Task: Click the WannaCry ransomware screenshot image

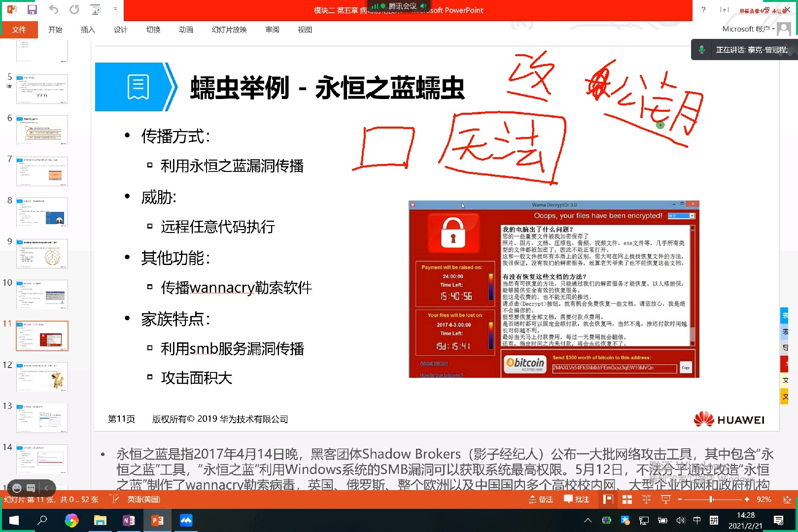Action: (x=554, y=289)
